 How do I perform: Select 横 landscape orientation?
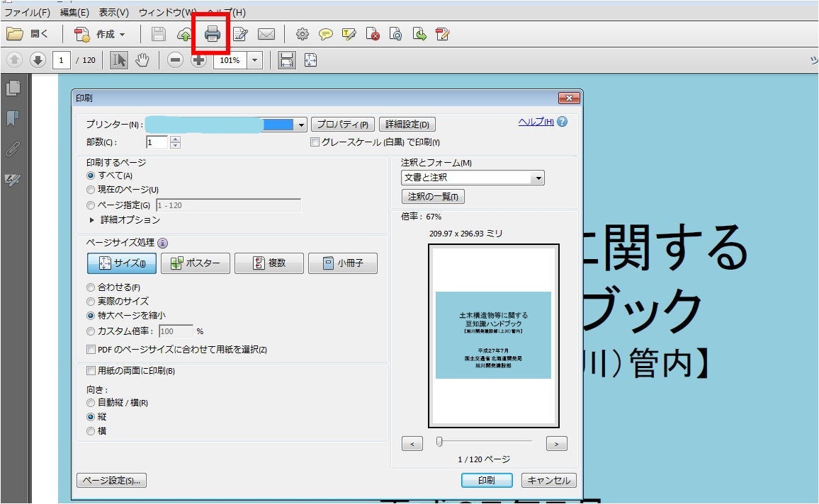click(91, 431)
